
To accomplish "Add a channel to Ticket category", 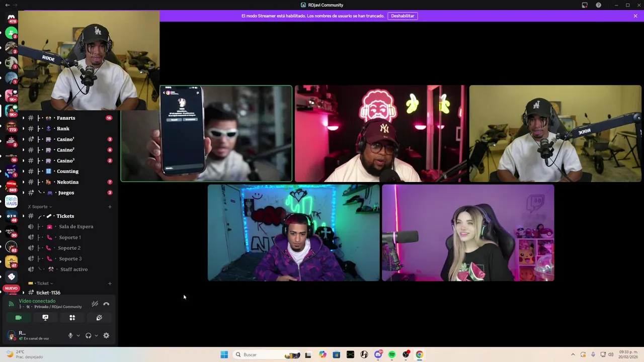I will (x=110, y=284).
